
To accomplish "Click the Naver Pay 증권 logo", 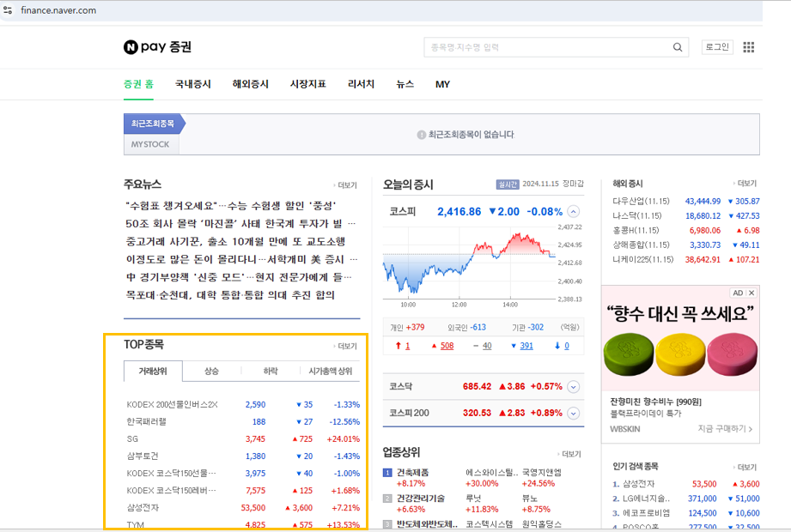I will point(157,47).
